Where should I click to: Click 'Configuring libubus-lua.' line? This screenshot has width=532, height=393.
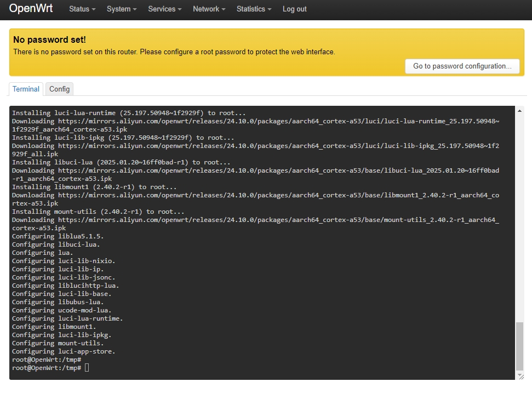point(58,302)
